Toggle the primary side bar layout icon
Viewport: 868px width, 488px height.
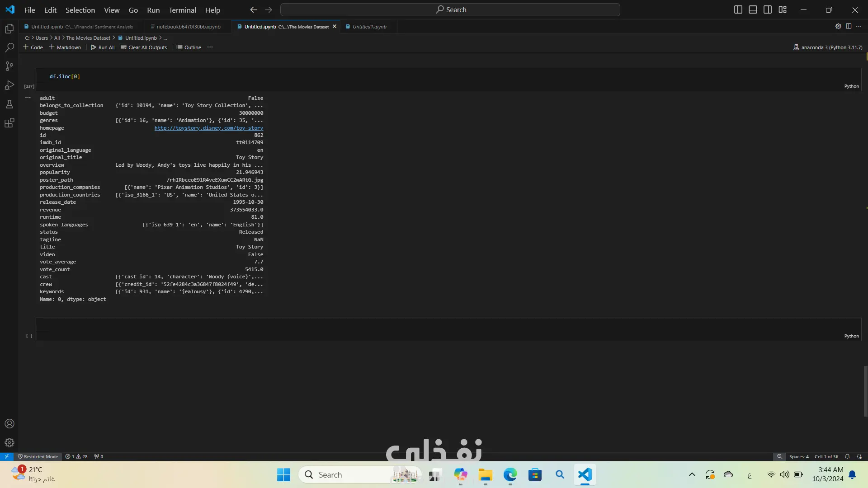[x=738, y=9]
